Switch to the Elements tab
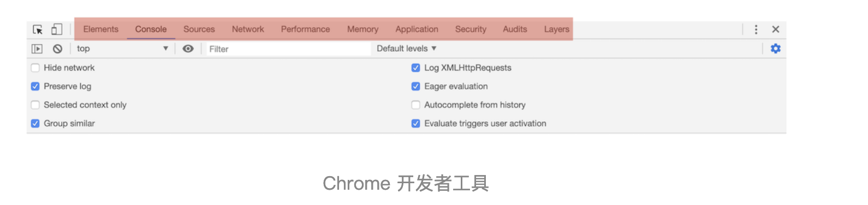This screenshot has height=205, width=868. point(101,29)
